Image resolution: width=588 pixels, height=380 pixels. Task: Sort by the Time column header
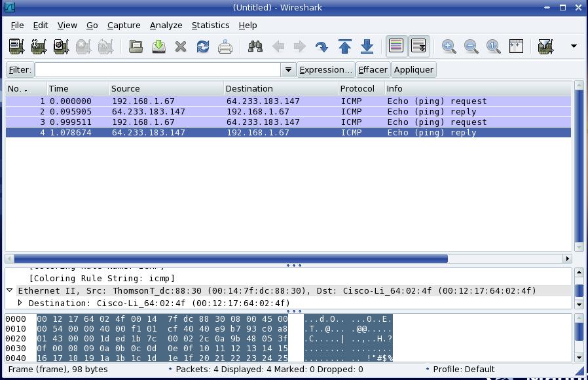coord(78,89)
